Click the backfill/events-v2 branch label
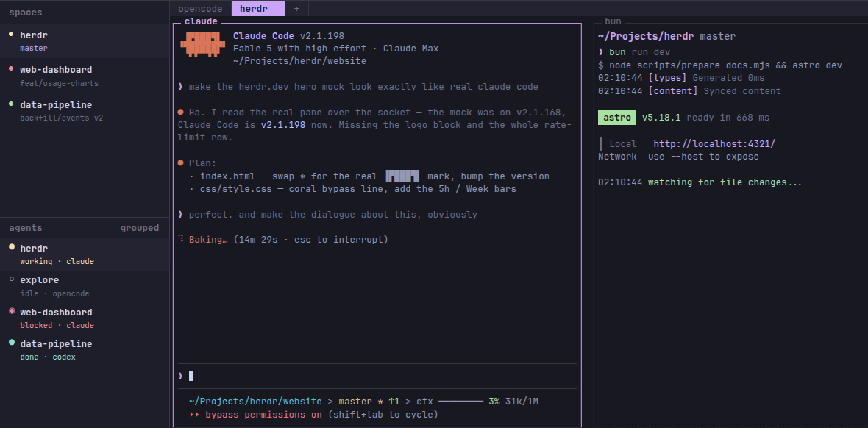 click(x=62, y=118)
